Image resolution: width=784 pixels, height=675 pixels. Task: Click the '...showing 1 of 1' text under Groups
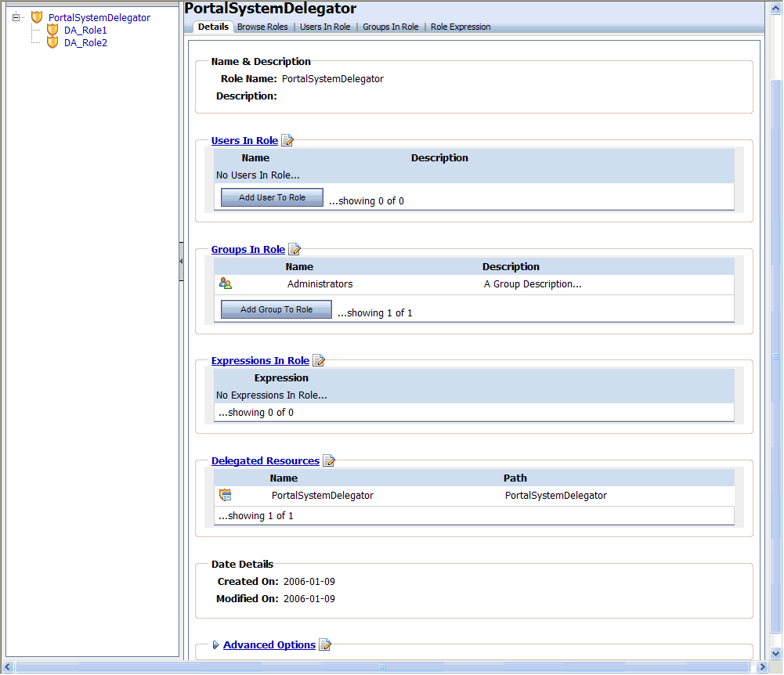(375, 313)
